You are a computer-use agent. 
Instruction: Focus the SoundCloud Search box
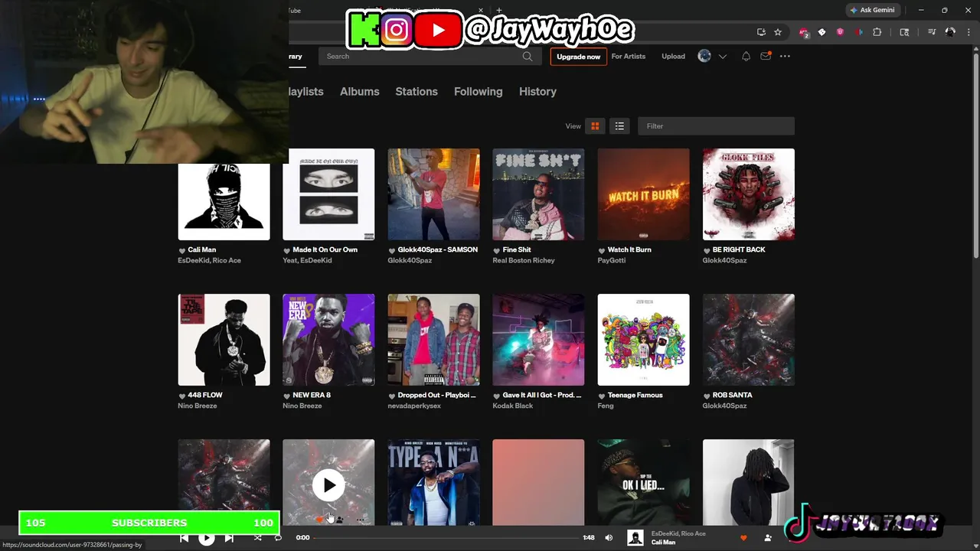coord(429,56)
